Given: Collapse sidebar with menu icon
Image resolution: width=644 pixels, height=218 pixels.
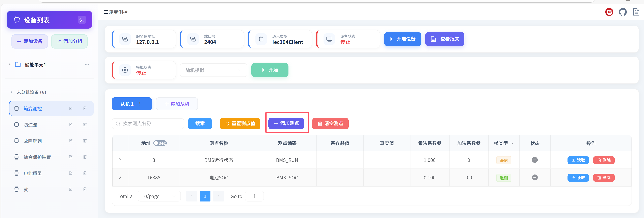Looking at the screenshot, I should 106,12.
